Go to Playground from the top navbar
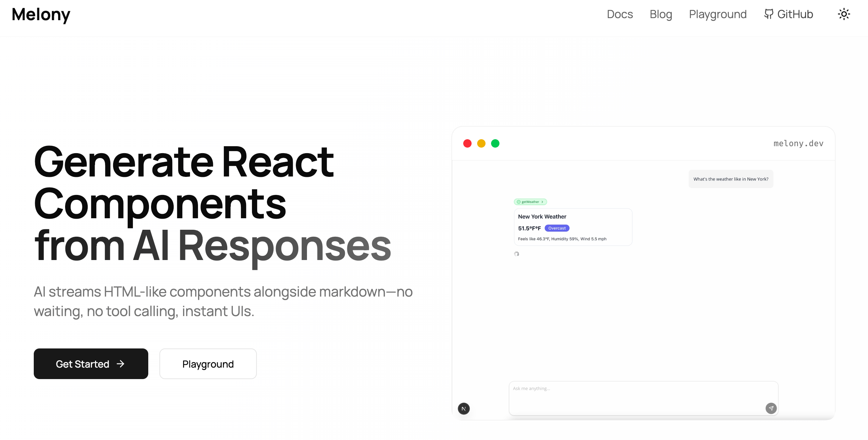868x440 pixels. (718, 14)
